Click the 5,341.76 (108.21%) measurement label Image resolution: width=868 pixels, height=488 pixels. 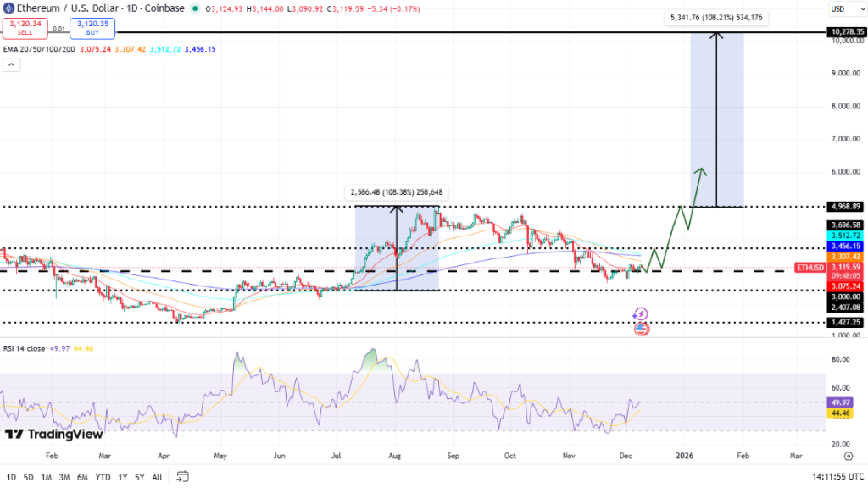coord(716,18)
